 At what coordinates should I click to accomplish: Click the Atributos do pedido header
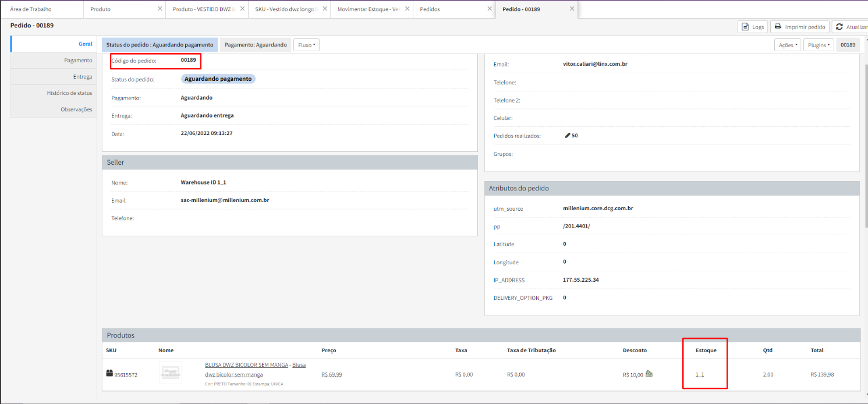pos(672,189)
